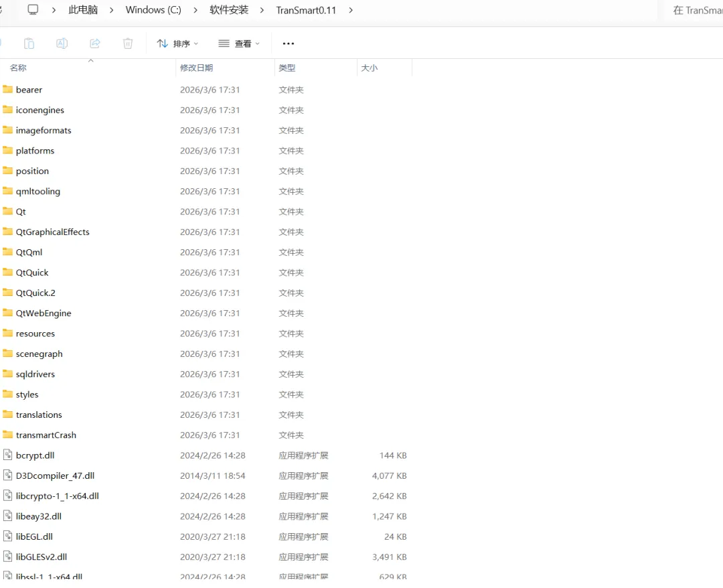Select the bearer folder icon
The height and width of the screenshot is (588, 723).
[x=7, y=89]
